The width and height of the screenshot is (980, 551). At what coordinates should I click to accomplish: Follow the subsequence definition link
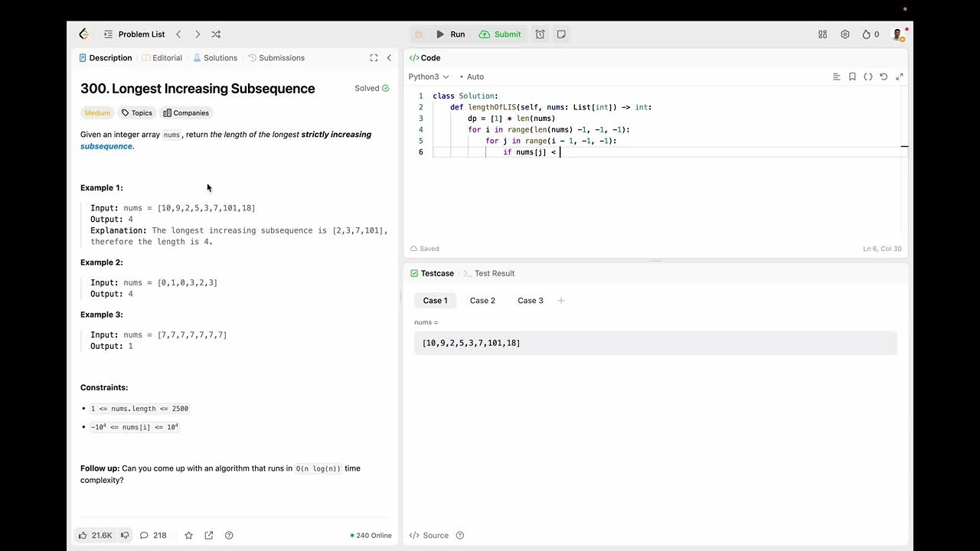tap(106, 146)
